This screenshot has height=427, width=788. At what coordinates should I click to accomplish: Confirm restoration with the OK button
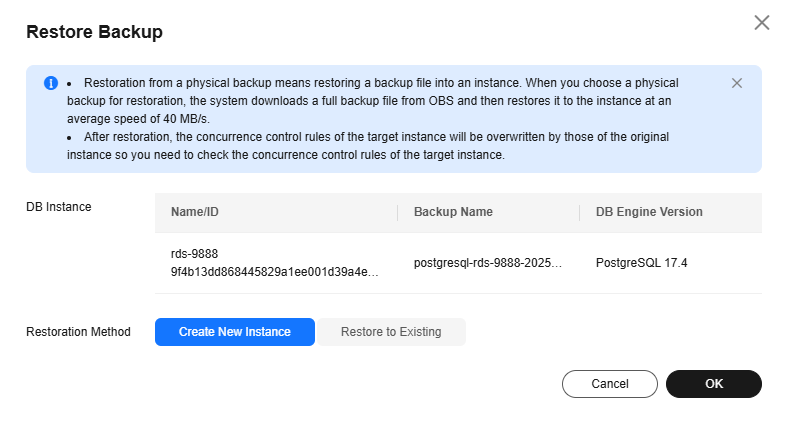(714, 384)
